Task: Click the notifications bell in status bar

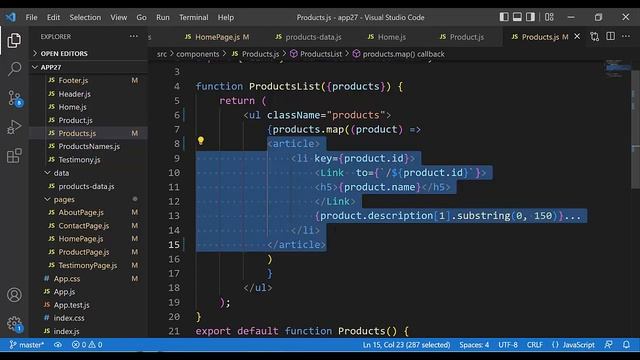Action: 626,345
